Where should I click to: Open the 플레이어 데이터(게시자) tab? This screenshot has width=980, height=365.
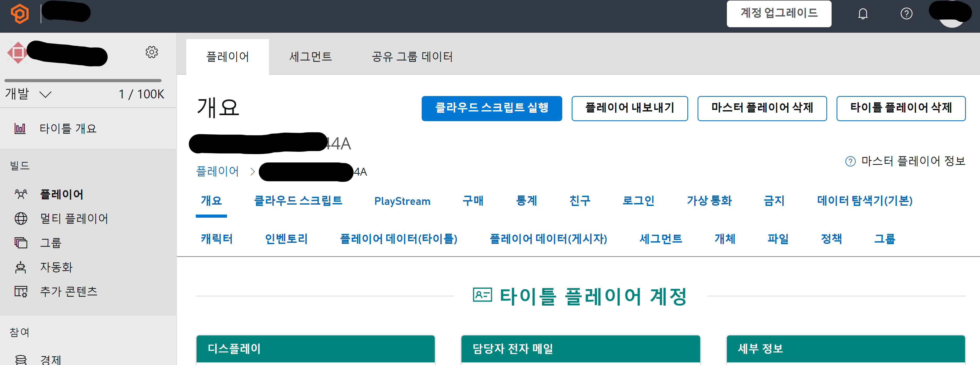(x=548, y=239)
